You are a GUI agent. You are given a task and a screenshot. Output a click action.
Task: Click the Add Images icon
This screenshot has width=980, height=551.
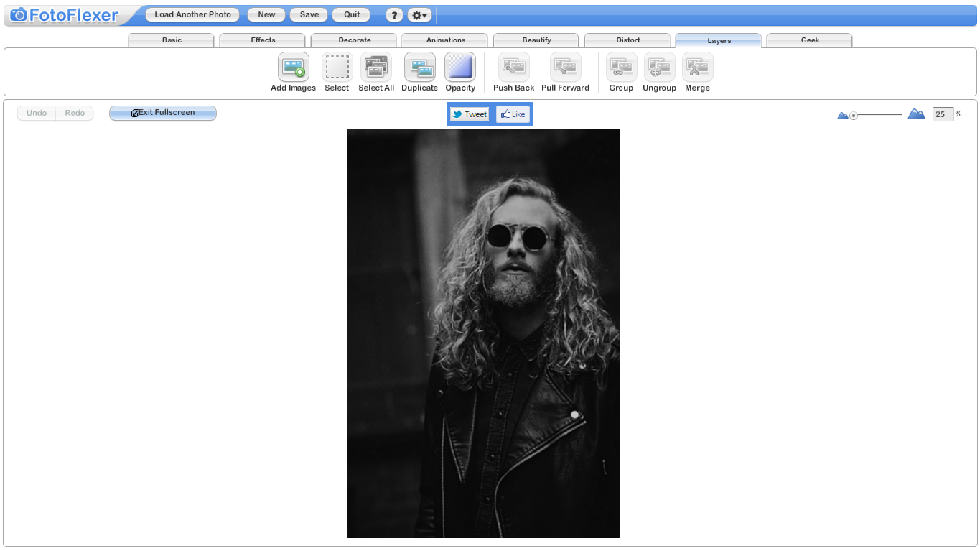point(293,68)
